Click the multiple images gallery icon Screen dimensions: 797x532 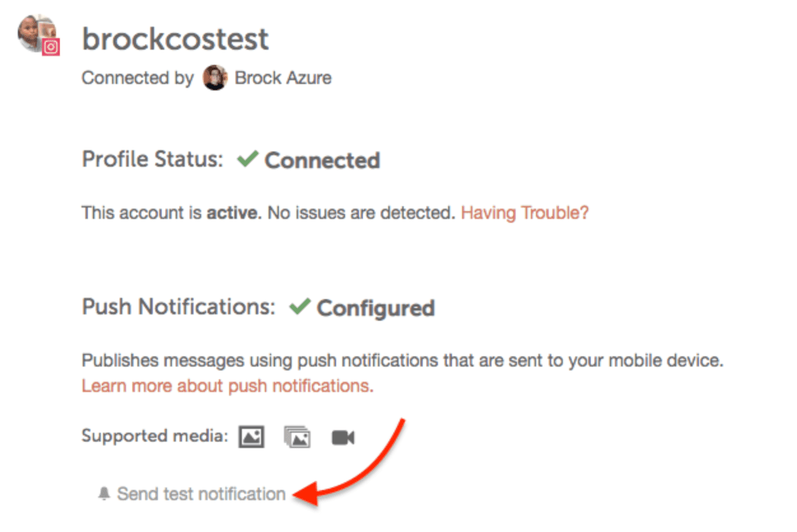tap(297, 438)
